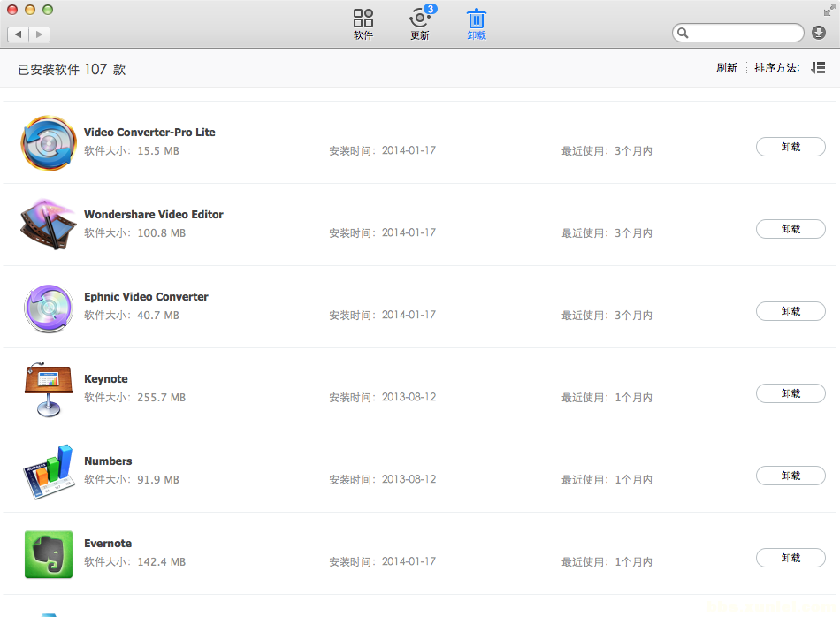Click the 142.4 MB size text
This screenshot has height=617, width=840.
[x=162, y=562]
